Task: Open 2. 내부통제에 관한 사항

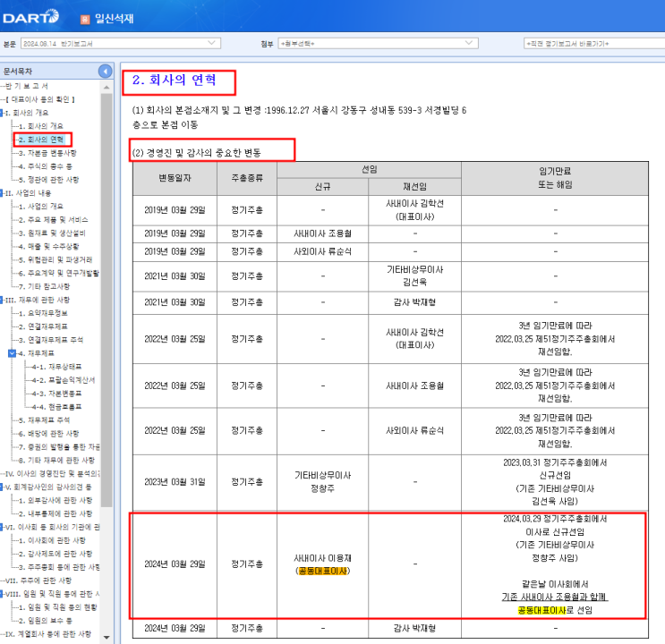Action: pyautogui.click(x=55, y=513)
